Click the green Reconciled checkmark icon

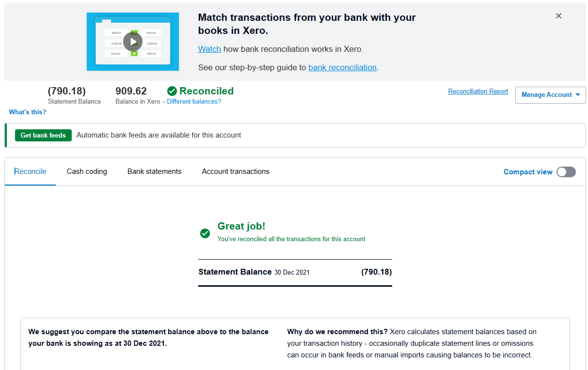click(x=172, y=91)
